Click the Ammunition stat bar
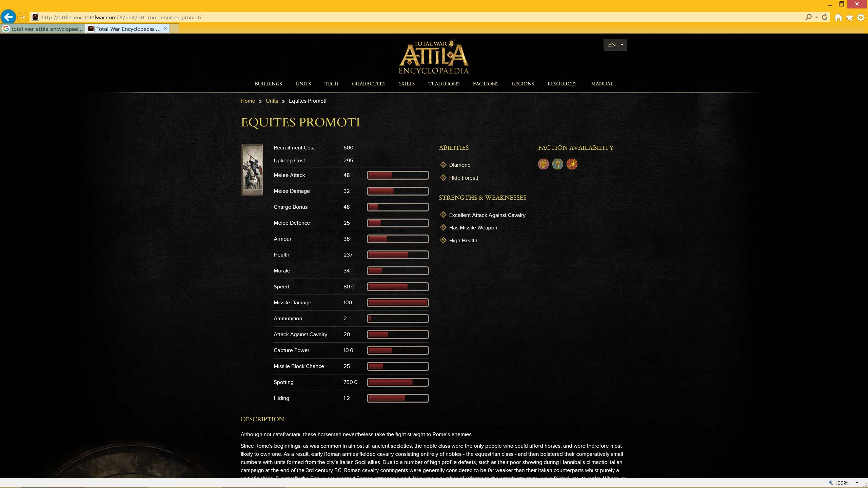 coord(398,319)
